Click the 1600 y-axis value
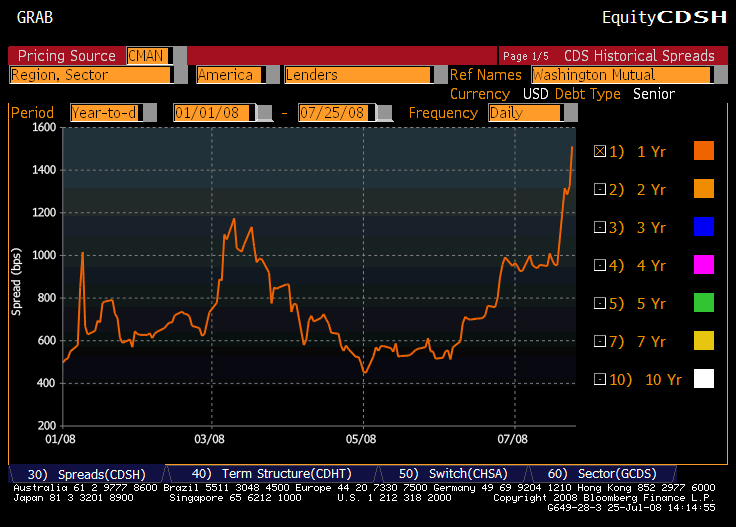 point(44,127)
